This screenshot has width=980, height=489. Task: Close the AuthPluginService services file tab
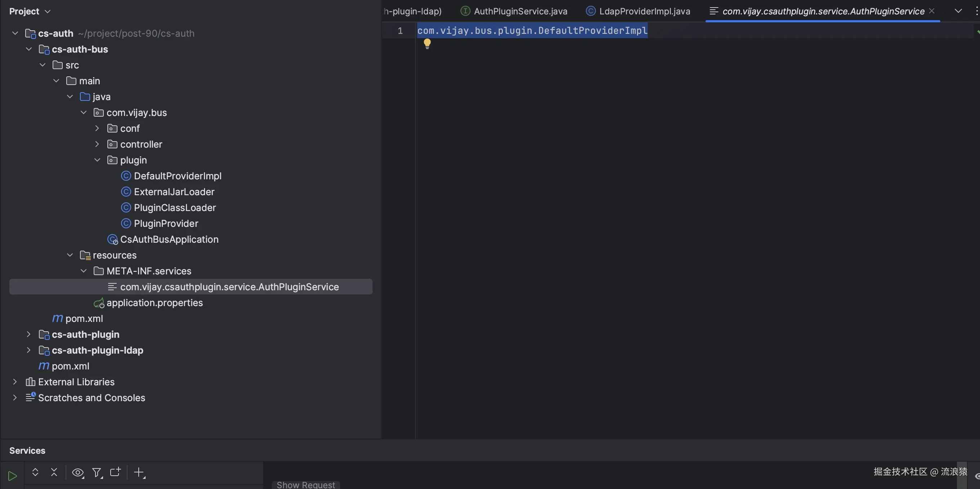pyautogui.click(x=932, y=11)
